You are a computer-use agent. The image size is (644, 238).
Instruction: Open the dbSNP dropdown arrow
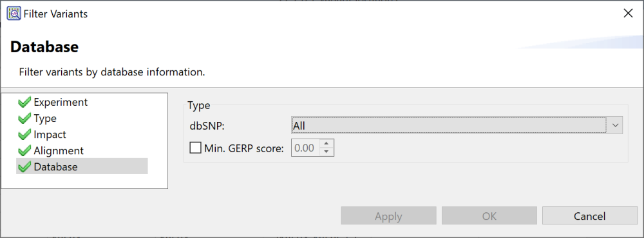[615, 126]
